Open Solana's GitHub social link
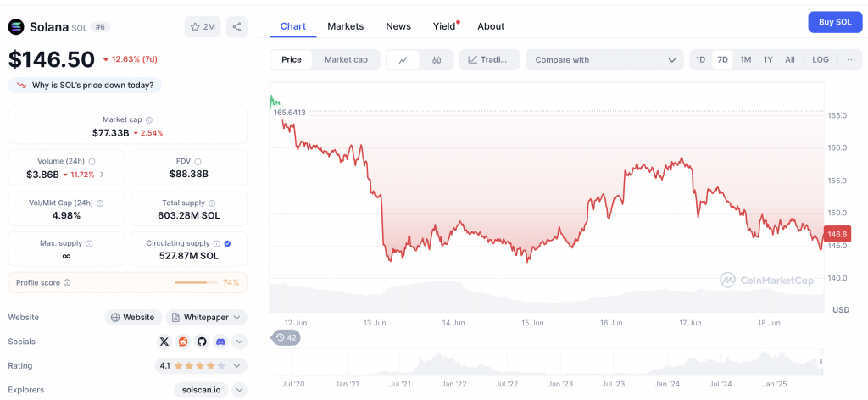Screen dimensions: 868x400 (x=202, y=342)
